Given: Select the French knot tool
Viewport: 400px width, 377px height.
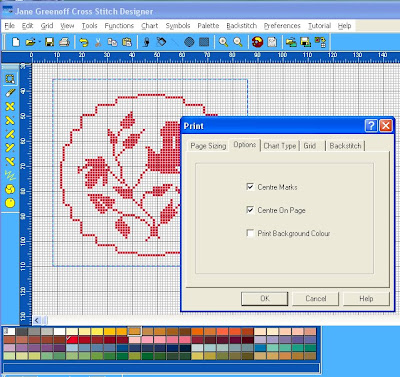Looking at the screenshot, I should pyautogui.click(x=10, y=203).
